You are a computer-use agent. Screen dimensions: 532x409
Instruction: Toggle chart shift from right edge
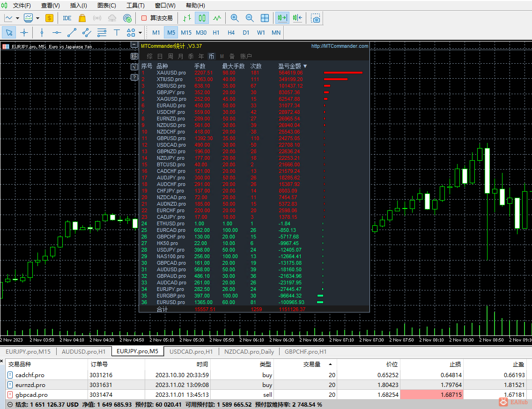(297, 18)
